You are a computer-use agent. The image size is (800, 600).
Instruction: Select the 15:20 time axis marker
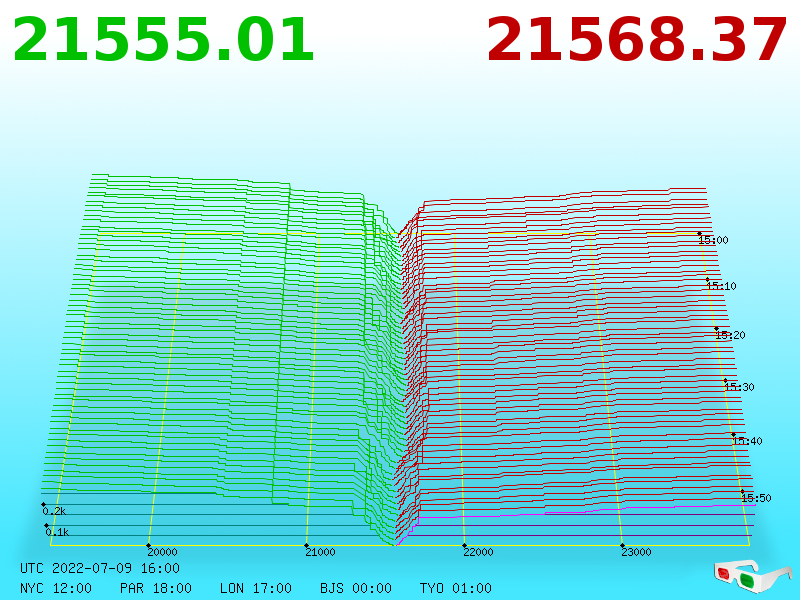[730, 335]
